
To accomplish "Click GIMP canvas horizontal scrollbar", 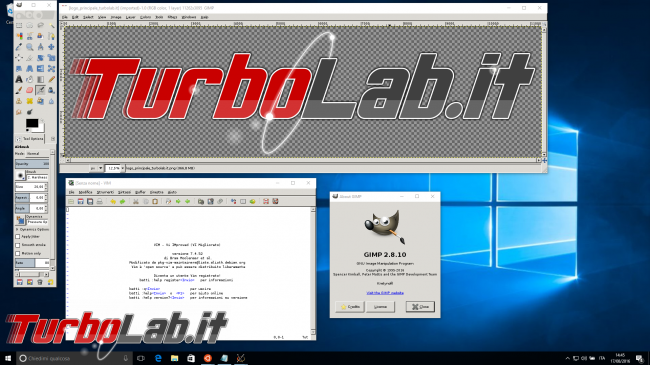I will (303, 160).
